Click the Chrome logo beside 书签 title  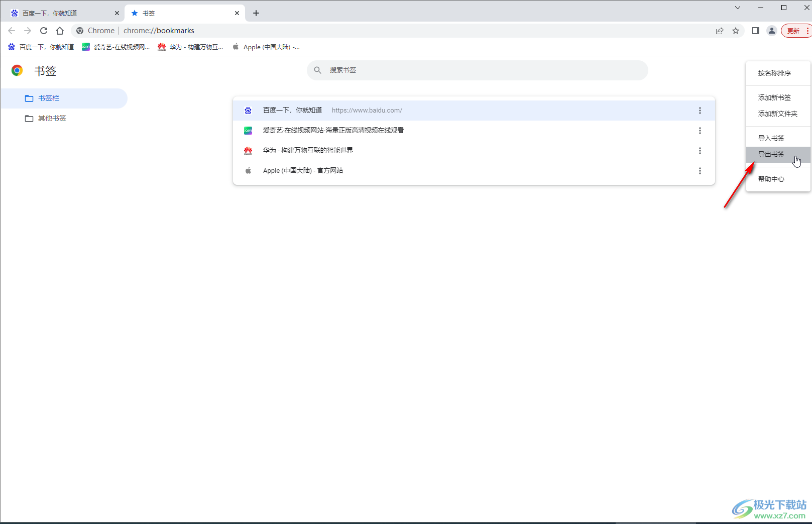tap(17, 70)
